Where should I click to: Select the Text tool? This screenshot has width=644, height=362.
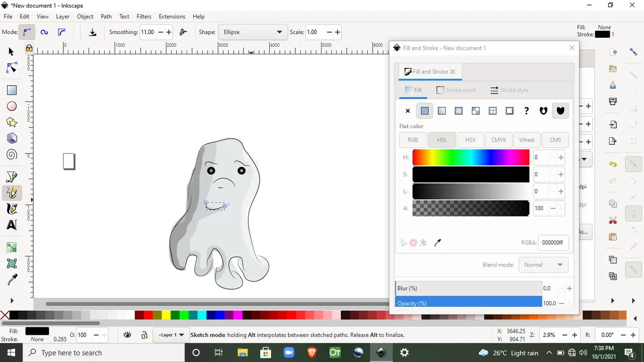pyautogui.click(x=12, y=225)
